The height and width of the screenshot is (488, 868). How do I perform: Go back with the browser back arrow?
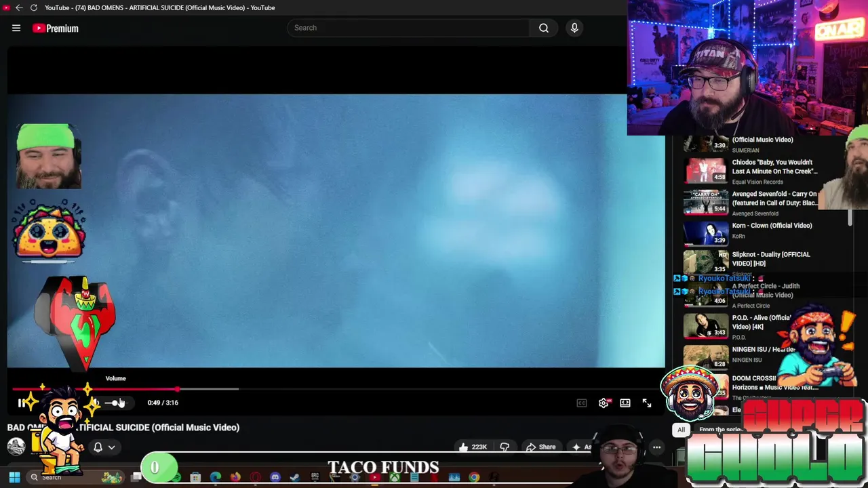coord(19,7)
